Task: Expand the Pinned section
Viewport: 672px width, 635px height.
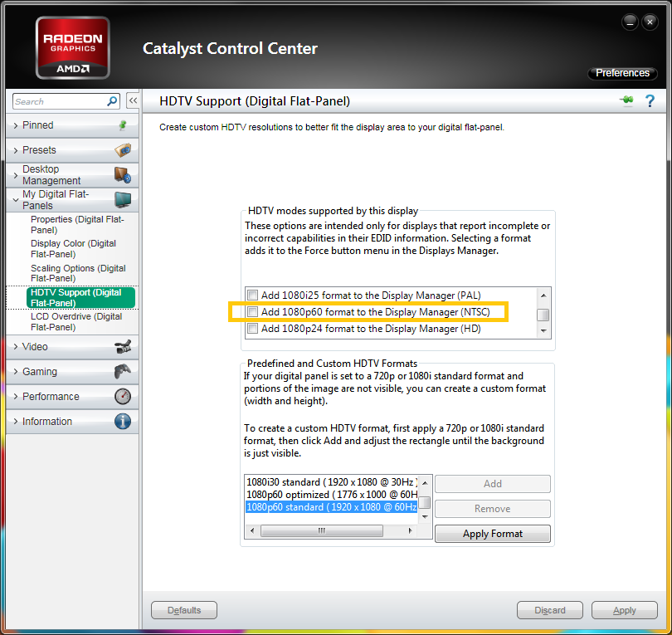Action: click(x=16, y=125)
